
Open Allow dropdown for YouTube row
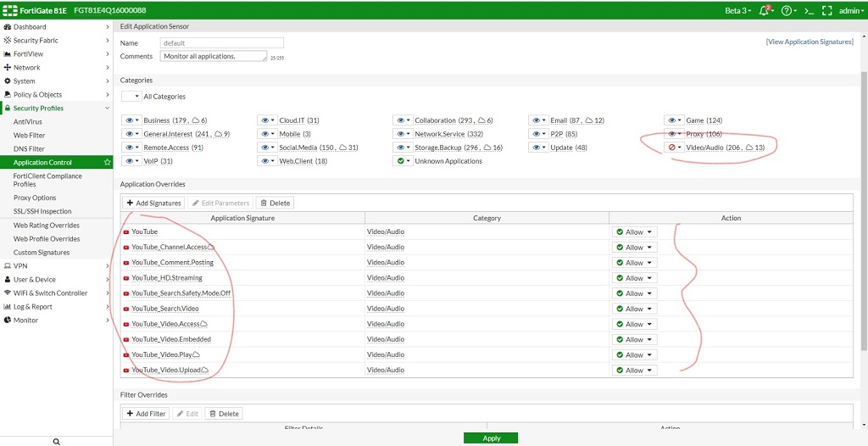(634, 232)
